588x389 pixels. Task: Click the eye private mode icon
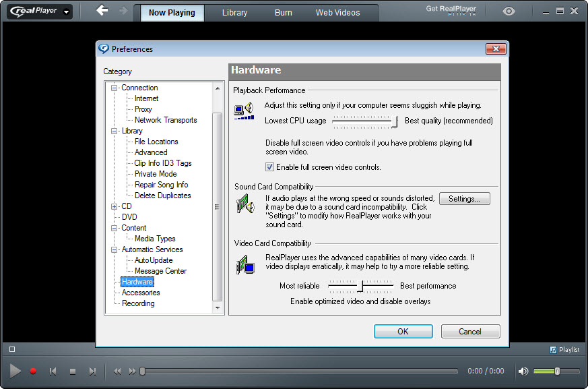point(509,11)
